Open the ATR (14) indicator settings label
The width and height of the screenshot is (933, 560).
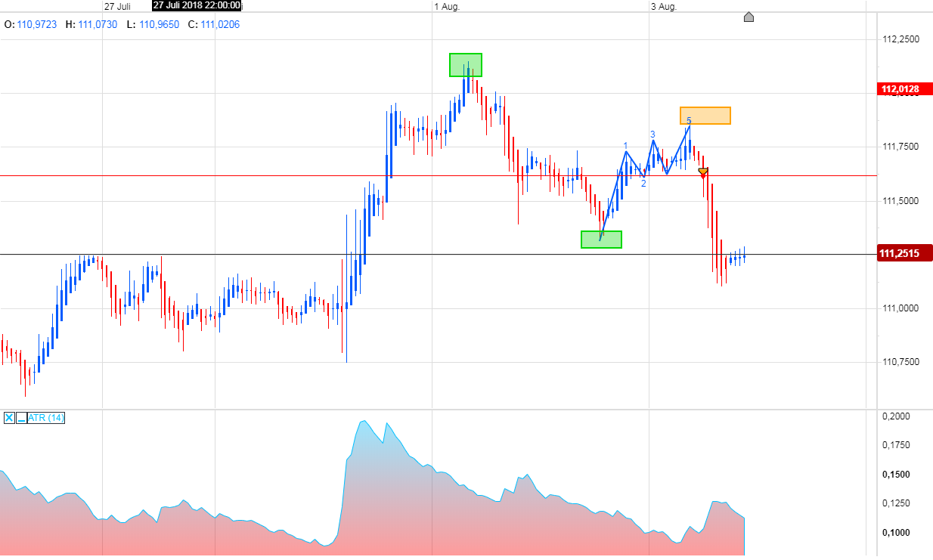point(45,417)
